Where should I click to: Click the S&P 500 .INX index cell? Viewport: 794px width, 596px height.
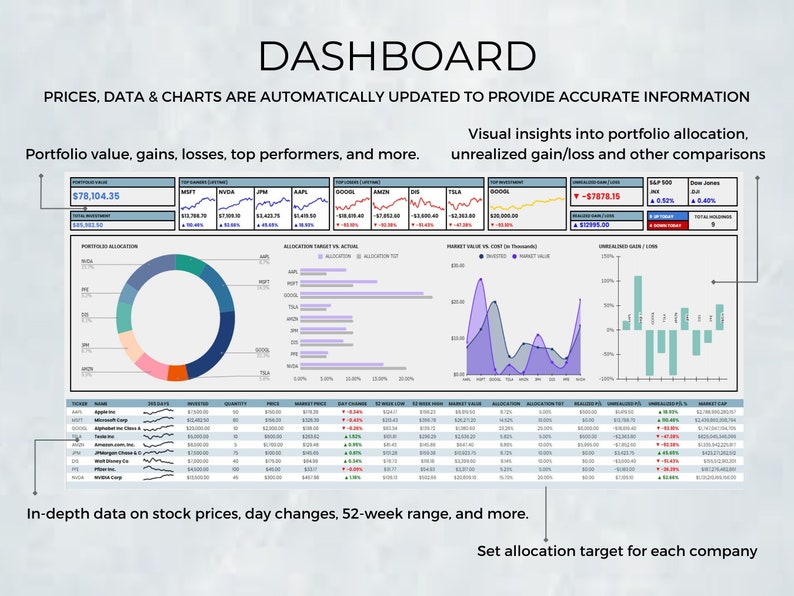666,191
